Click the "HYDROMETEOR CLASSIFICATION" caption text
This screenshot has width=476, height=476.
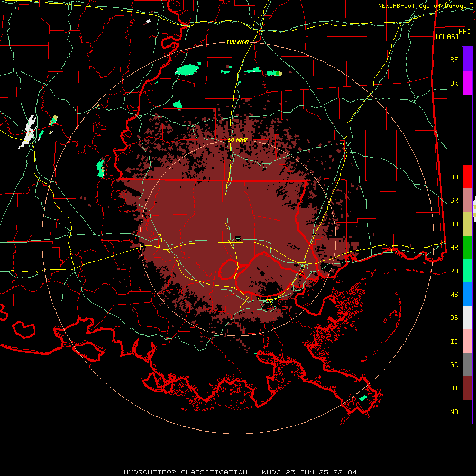pos(186,472)
